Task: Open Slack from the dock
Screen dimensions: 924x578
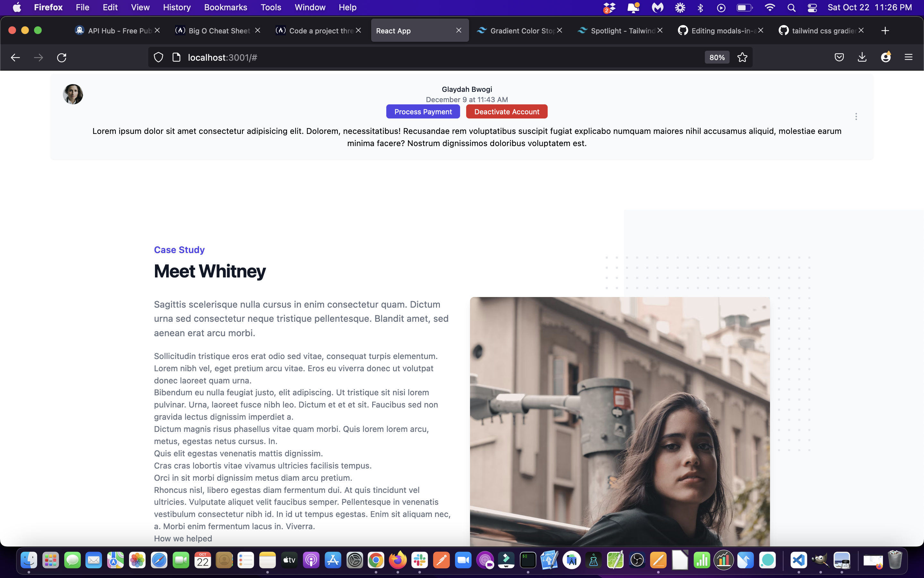Action: (419, 560)
